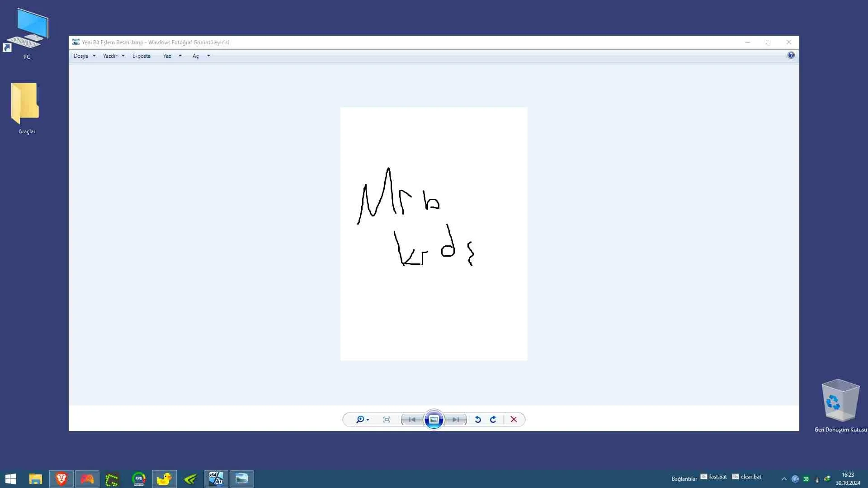The height and width of the screenshot is (488, 868).
Task: Delete the image with red X
Action: click(514, 420)
